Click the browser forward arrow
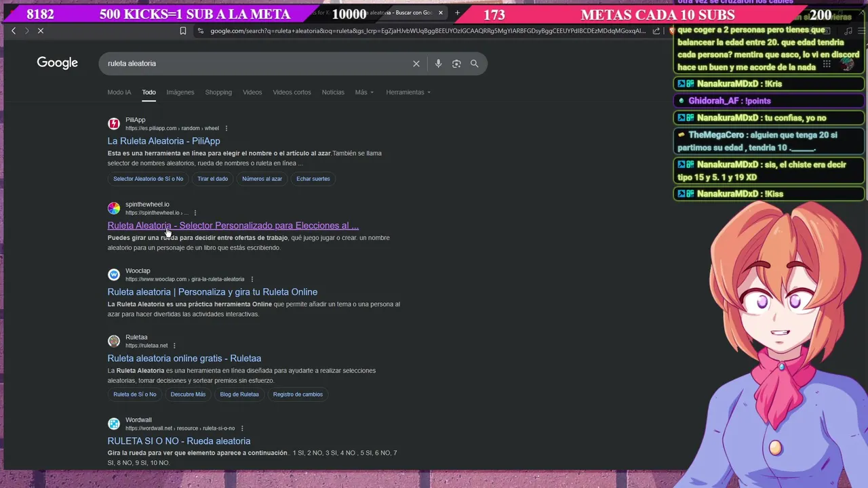 coord(27,30)
